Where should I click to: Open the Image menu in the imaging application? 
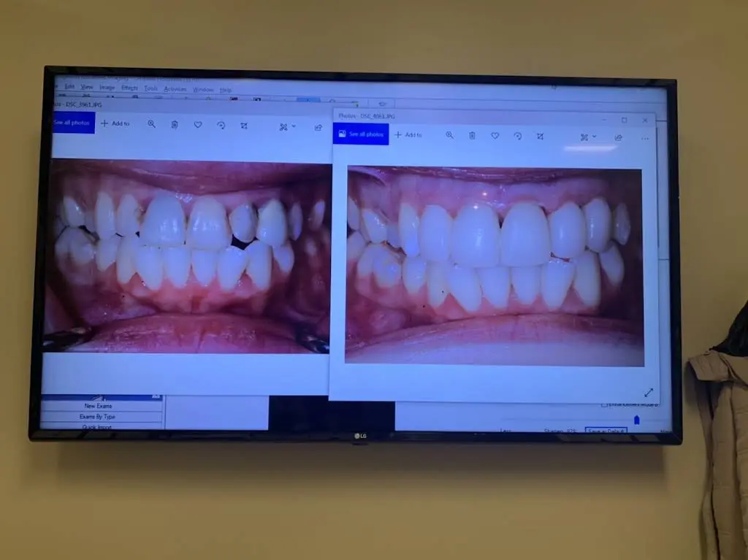pos(107,88)
